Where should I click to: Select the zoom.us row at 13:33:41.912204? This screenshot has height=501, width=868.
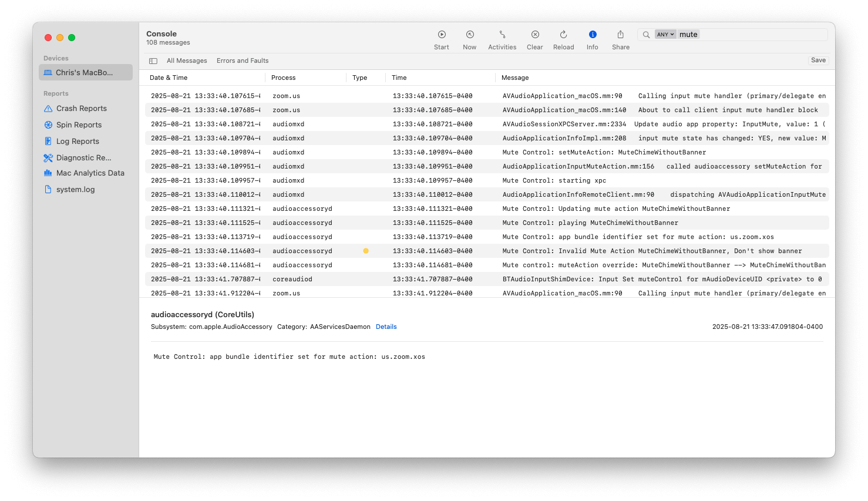coord(487,292)
